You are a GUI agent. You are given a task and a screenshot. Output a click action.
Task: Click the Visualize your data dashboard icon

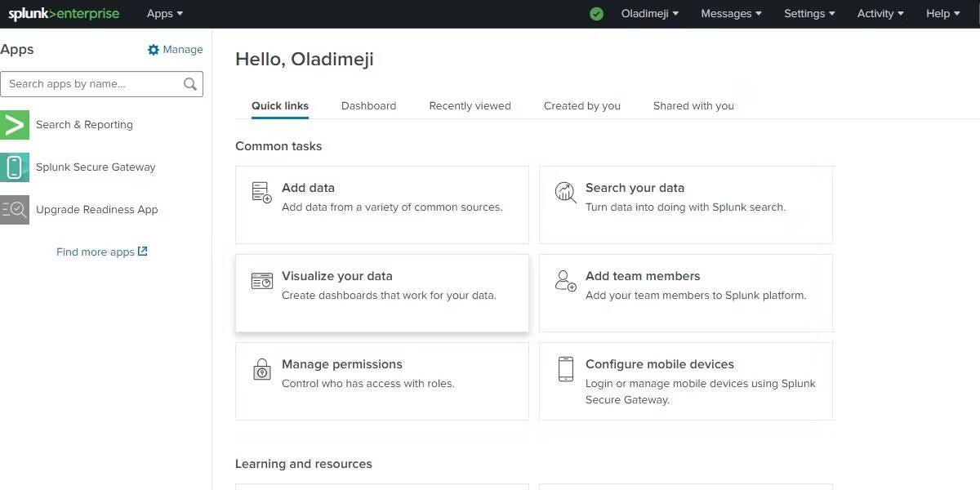click(x=261, y=281)
